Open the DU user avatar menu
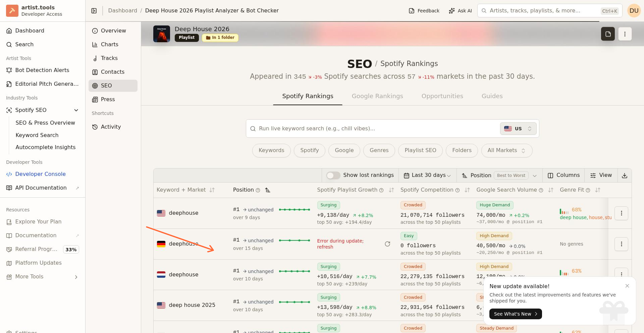644x333 pixels. [x=634, y=11]
